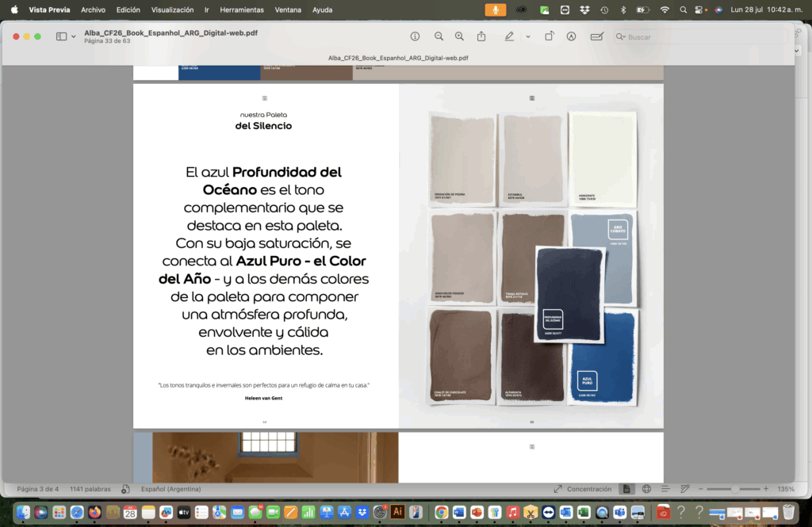Click the rotate page icon
Viewport: 812px width, 527px height.
pyautogui.click(x=550, y=36)
